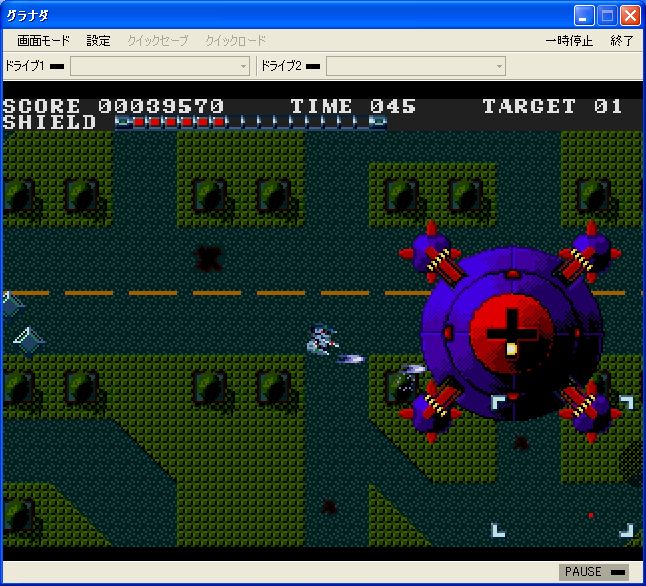Click the SCORE 00039570 readout
This screenshot has height=586, width=646.
point(113,106)
